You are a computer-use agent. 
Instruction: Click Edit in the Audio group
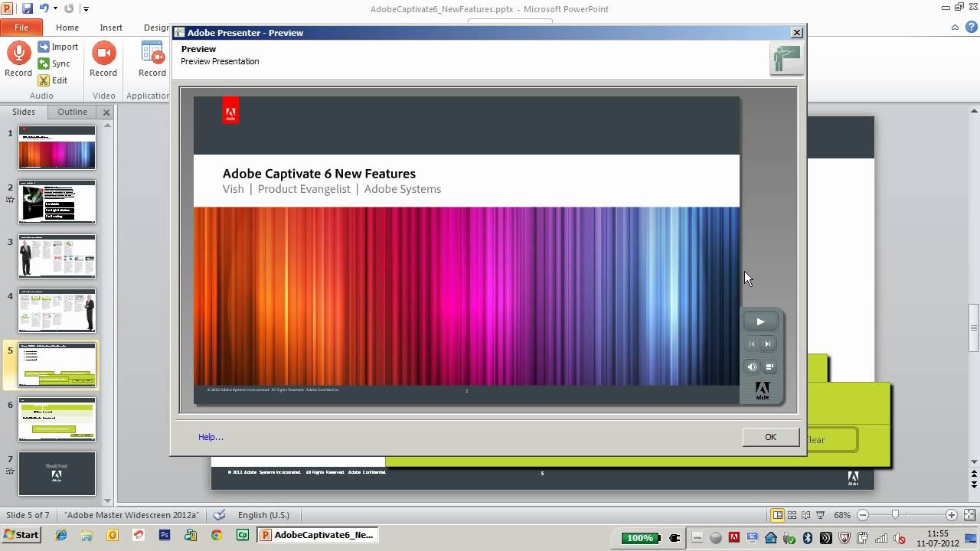tap(53, 80)
